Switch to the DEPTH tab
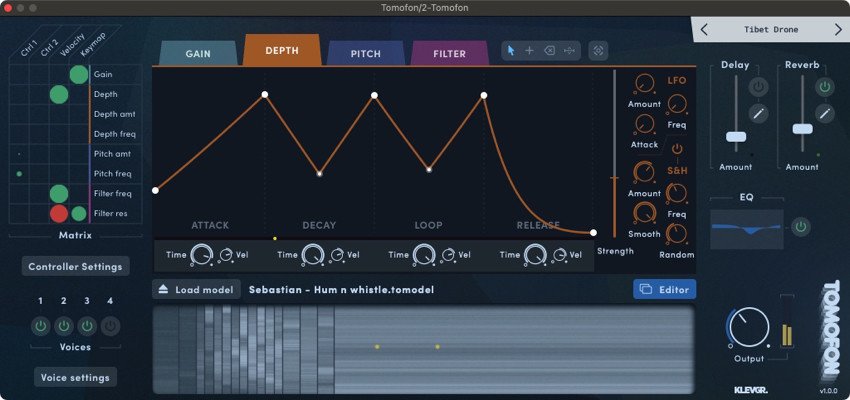850x400 pixels. pyautogui.click(x=282, y=50)
